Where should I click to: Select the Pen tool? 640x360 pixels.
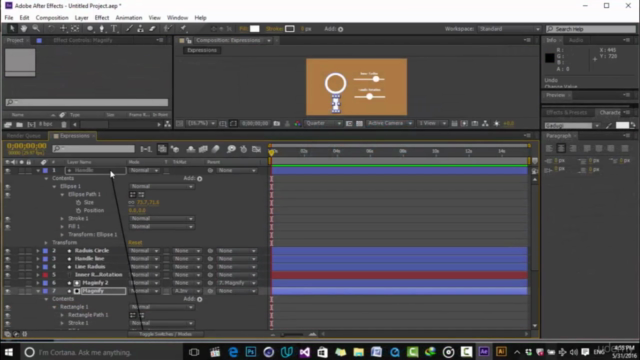pyautogui.click(x=102, y=29)
